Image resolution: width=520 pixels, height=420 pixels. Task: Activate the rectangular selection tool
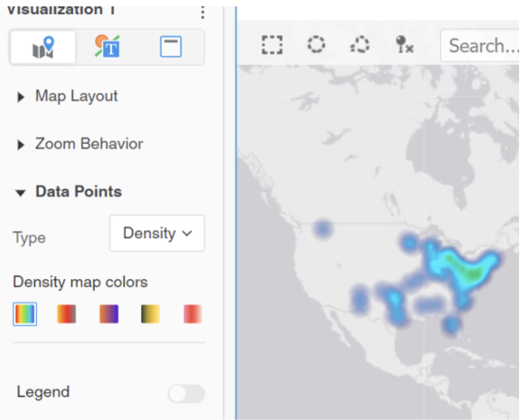tap(272, 45)
